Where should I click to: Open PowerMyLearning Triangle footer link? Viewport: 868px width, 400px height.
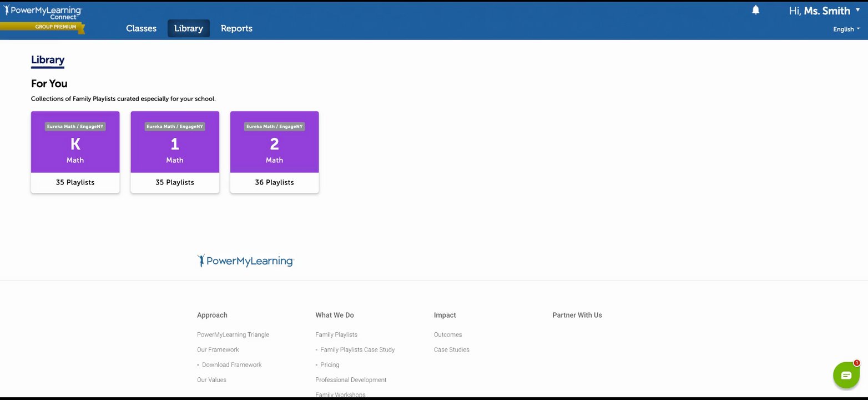pyautogui.click(x=233, y=334)
